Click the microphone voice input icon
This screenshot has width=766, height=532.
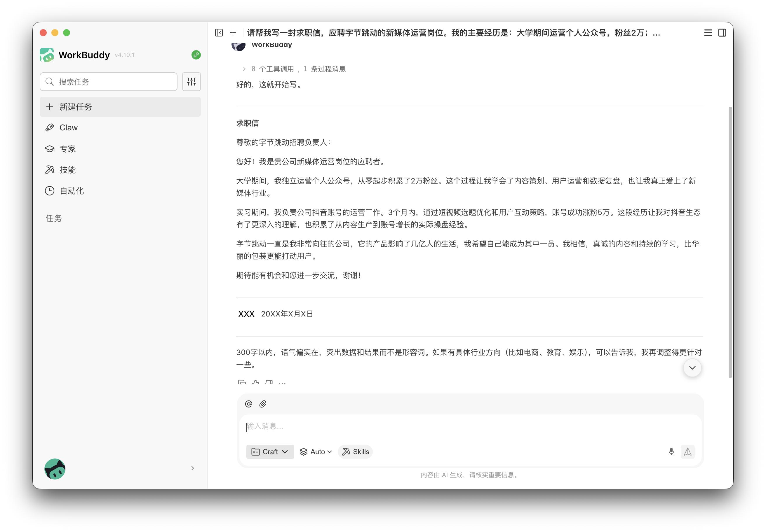(x=671, y=452)
